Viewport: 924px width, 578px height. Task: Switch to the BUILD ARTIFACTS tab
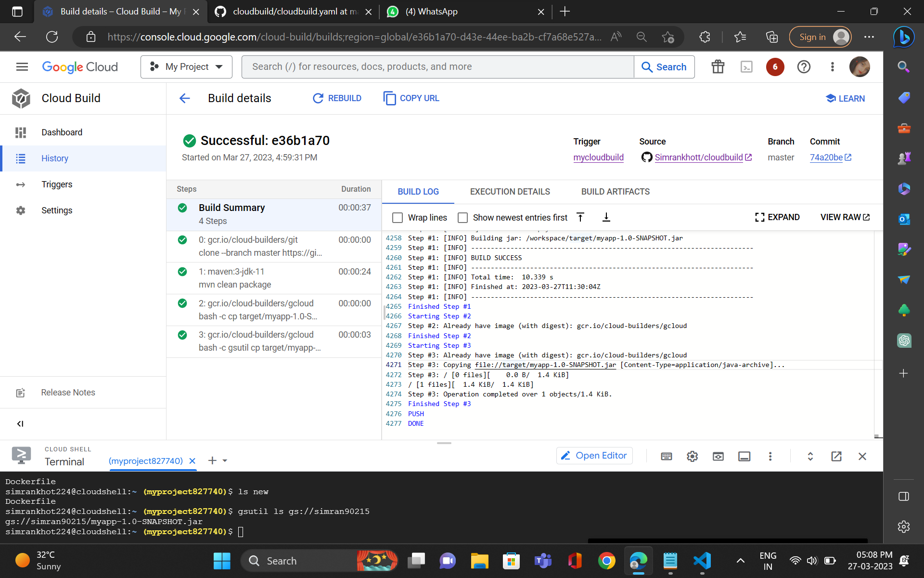coord(615,192)
